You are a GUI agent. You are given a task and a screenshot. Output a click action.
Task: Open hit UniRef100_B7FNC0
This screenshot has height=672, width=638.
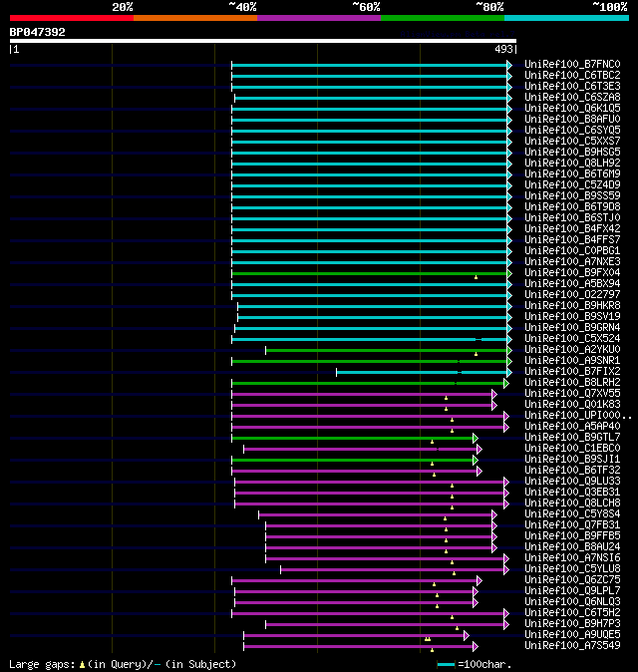pos(572,64)
